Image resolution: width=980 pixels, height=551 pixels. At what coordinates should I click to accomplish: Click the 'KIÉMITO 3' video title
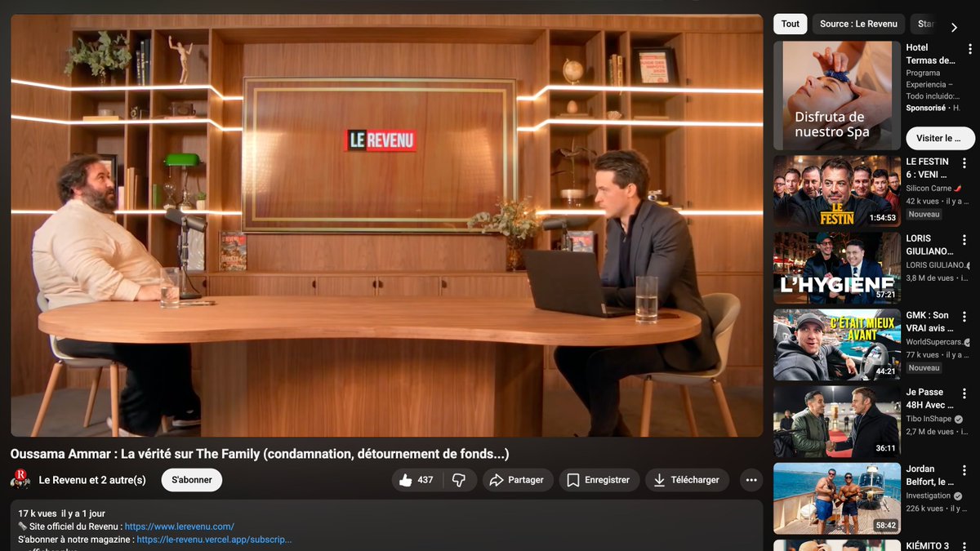pos(928,546)
